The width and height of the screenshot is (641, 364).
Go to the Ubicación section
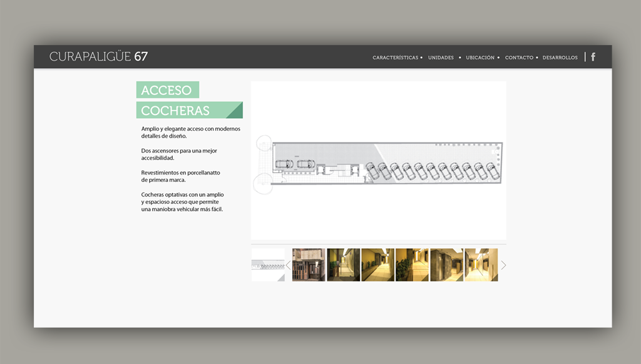480,58
